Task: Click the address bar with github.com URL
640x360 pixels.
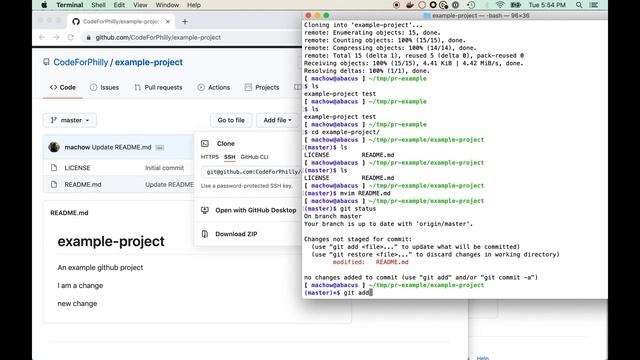Action: (192, 37)
